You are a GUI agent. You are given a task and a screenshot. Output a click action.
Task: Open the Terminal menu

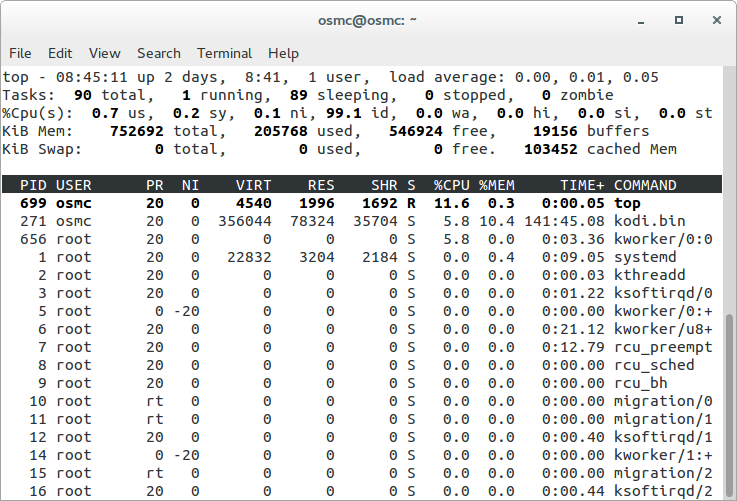click(224, 54)
